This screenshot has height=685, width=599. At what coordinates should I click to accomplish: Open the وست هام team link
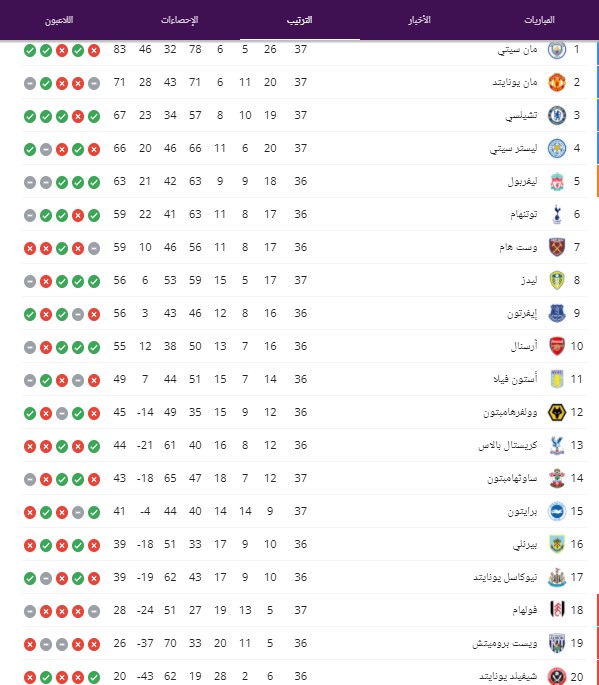pyautogui.click(x=518, y=247)
